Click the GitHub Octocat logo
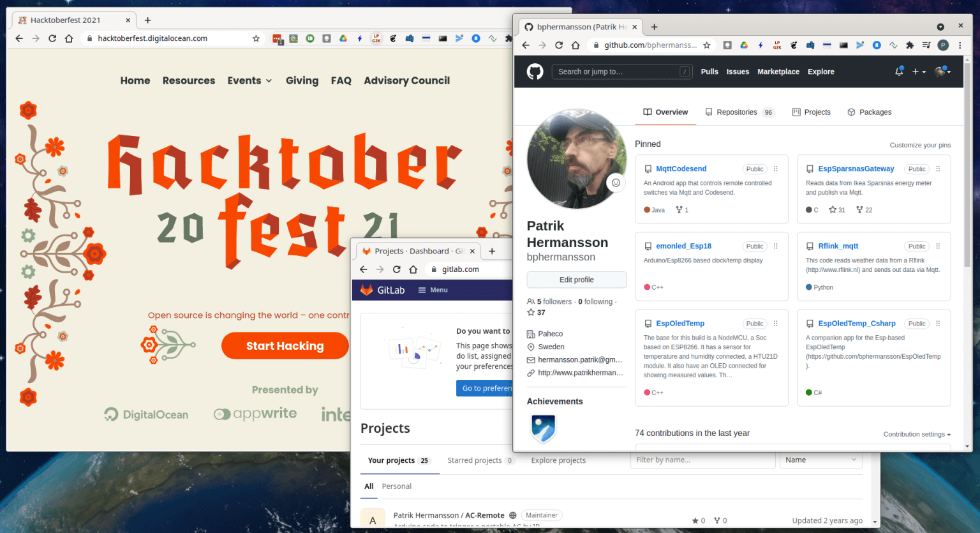980x533 pixels. click(535, 71)
